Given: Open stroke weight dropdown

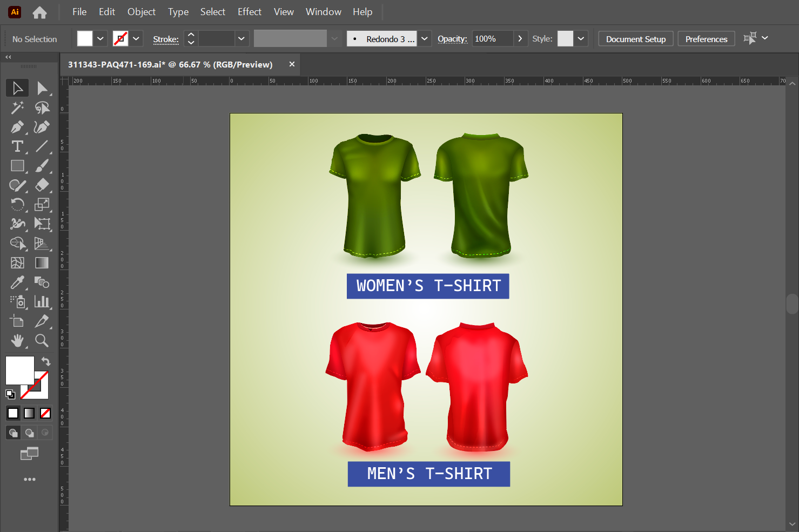Looking at the screenshot, I should (241, 39).
